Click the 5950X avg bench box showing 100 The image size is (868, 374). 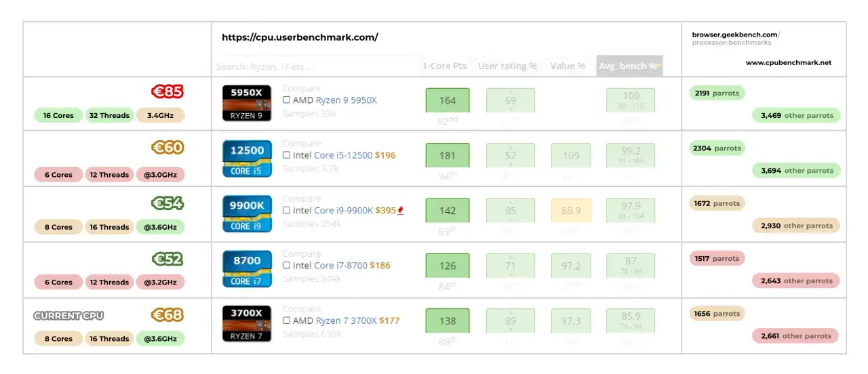[631, 100]
